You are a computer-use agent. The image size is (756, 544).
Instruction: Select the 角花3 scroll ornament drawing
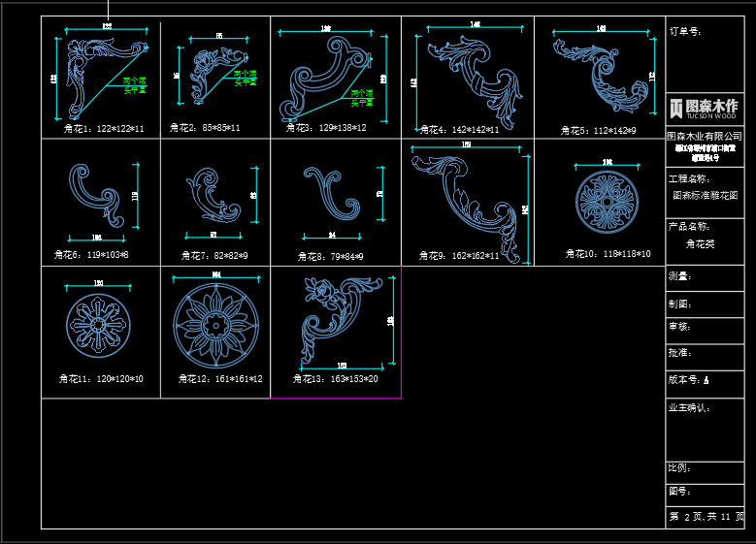click(325, 78)
